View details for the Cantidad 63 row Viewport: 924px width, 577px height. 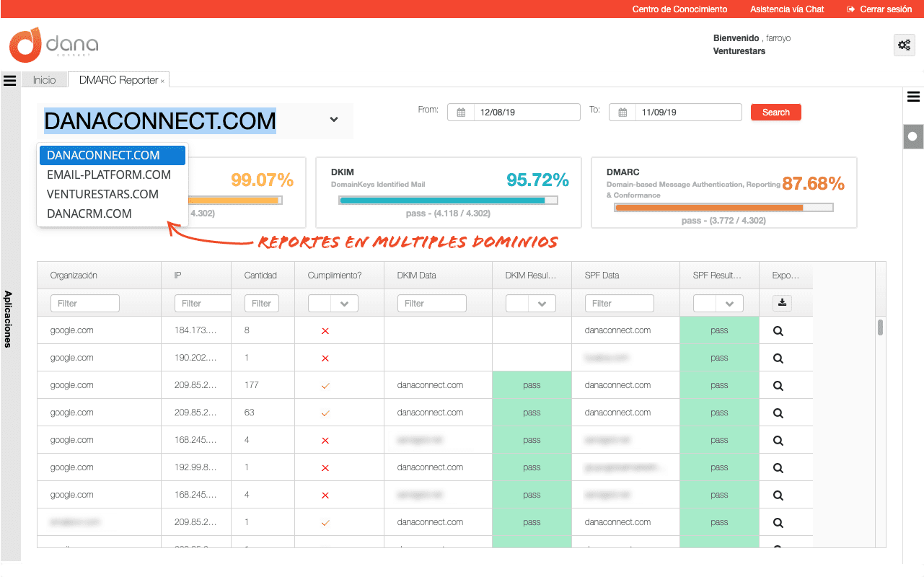click(x=778, y=413)
